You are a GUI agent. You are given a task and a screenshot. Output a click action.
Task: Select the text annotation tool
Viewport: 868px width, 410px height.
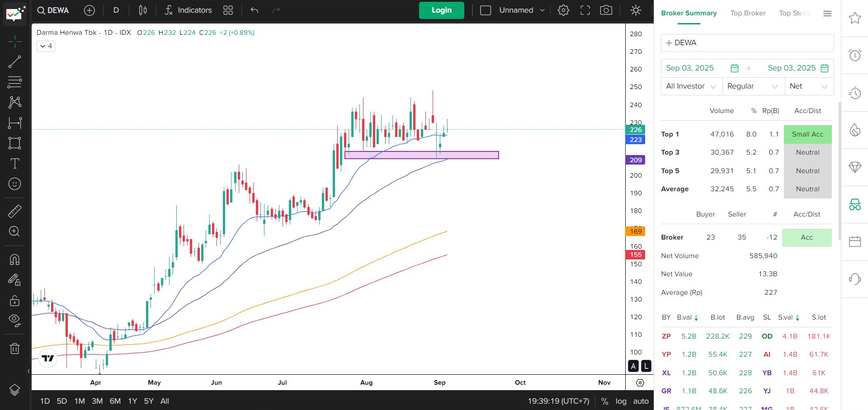tap(14, 163)
